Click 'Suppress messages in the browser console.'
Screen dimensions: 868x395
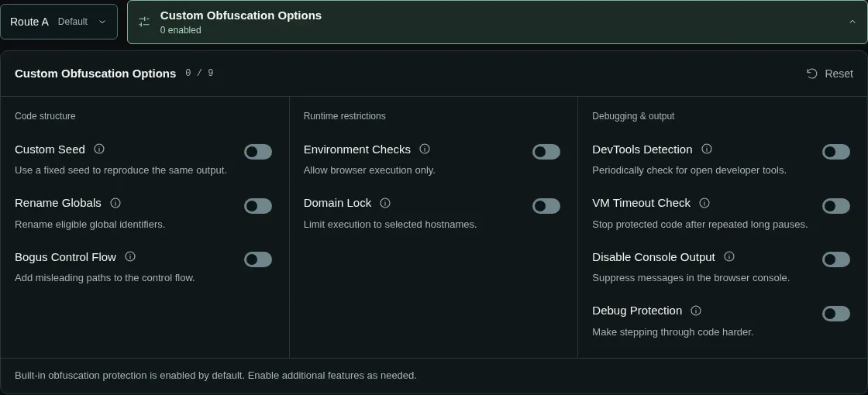pos(691,278)
